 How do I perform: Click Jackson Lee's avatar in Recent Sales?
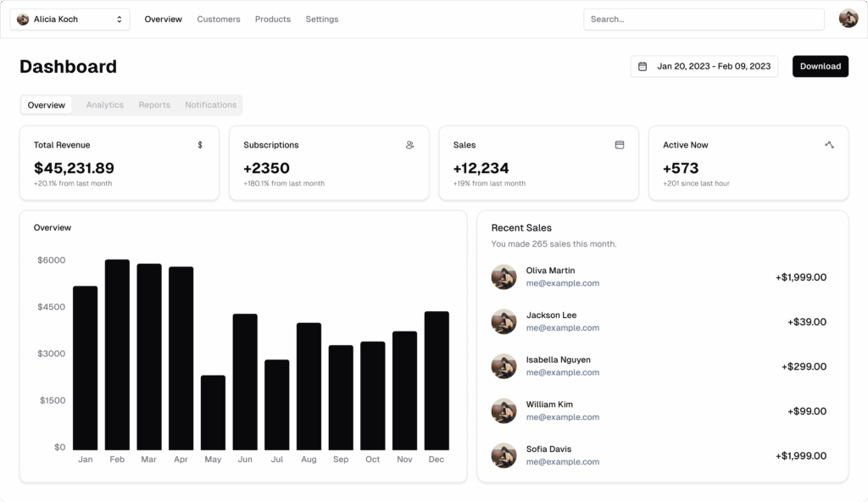click(x=504, y=321)
